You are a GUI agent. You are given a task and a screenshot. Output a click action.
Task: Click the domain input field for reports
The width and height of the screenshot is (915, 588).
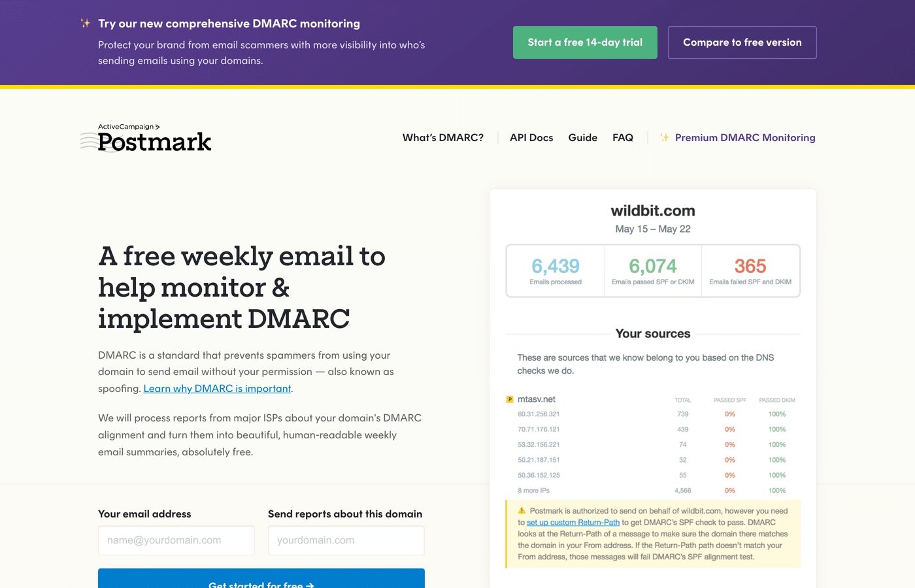point(346,540)
